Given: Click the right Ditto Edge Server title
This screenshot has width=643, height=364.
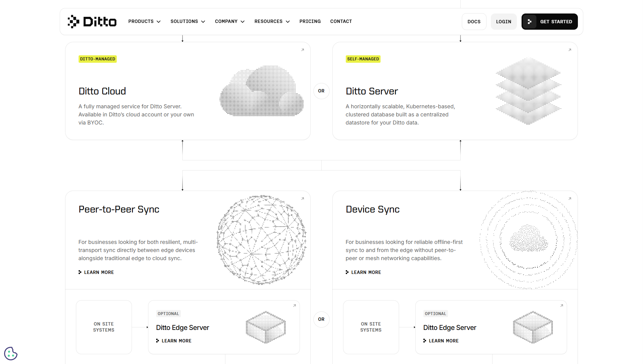Looking at the screenshot, I should [450, 328].
